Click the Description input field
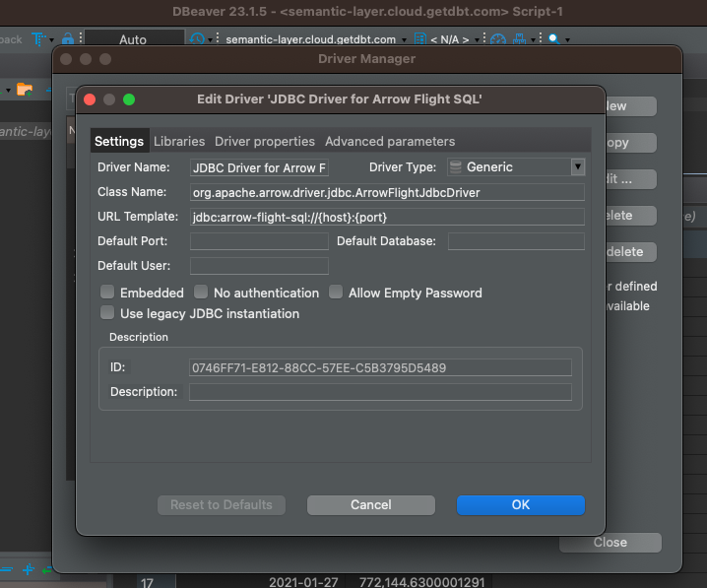Viewport: 707px width, 588px height. pyautogui.click(x=380, y=392)
